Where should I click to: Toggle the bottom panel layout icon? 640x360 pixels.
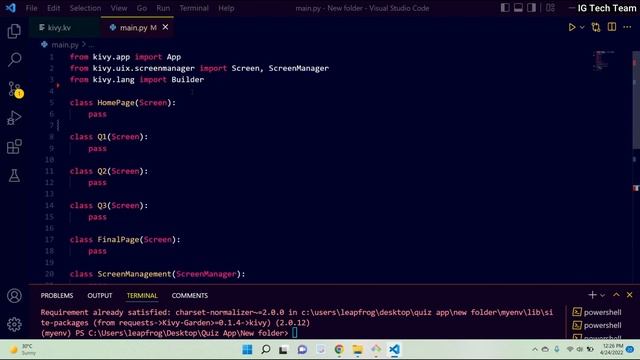pos(518,8)
